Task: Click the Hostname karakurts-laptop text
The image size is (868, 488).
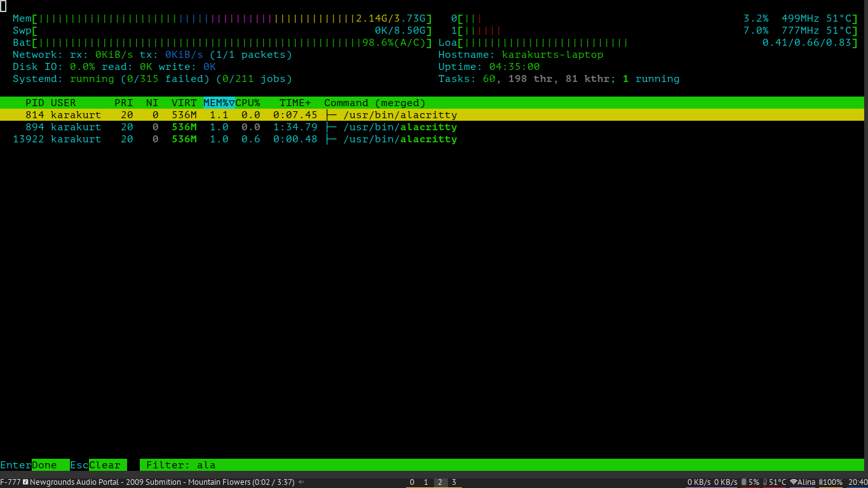Action: 521,55
